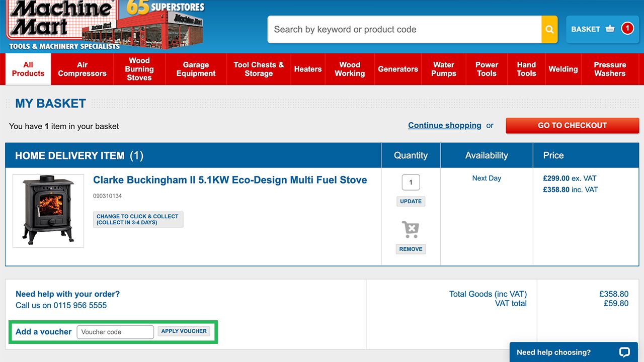Click the Home Delivery Item header
The width and height of the screenshot is (644, 362).
pyautogui.click(x=79, y=155)
